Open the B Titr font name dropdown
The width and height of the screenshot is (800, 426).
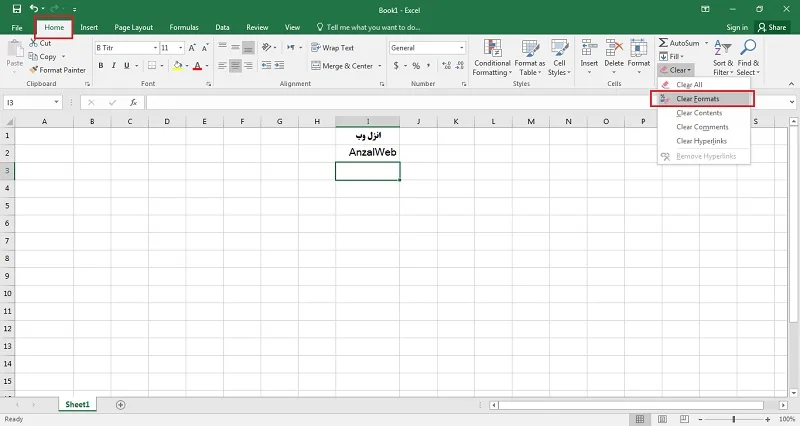click(x=155, y=47)
